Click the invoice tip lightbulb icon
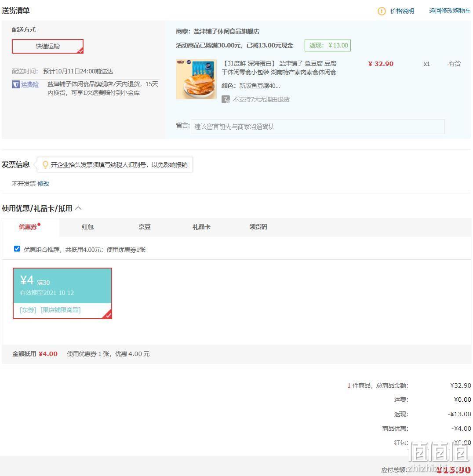This screenshot has height=476, width=473. pos(45,164)
